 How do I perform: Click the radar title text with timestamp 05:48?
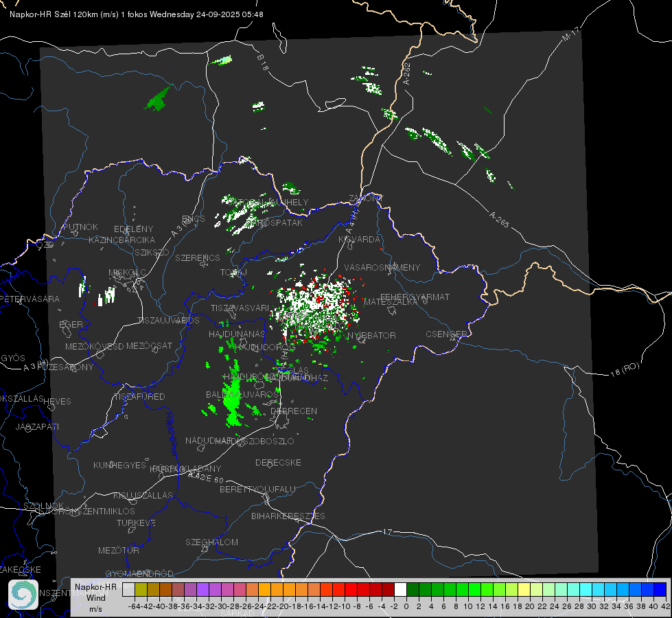click(x=137, y=14)
